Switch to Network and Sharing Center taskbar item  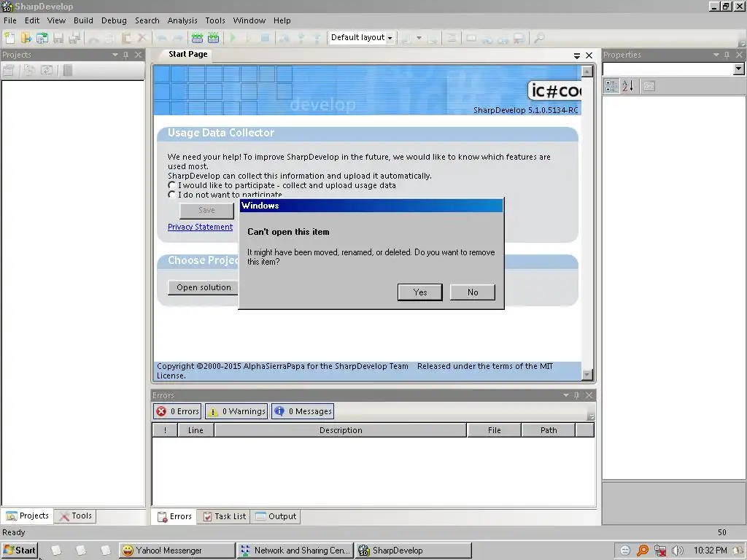click(295, 551)
